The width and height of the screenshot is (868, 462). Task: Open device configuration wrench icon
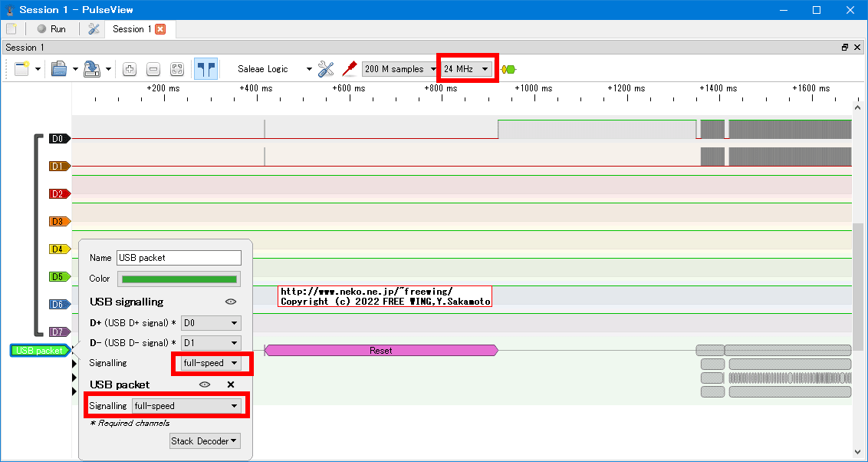point(326,69)
